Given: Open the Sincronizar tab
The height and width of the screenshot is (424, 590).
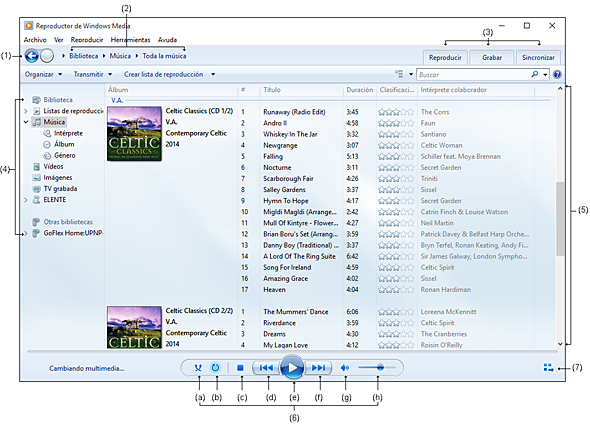Looking at the screenshot, I should 538,58.
